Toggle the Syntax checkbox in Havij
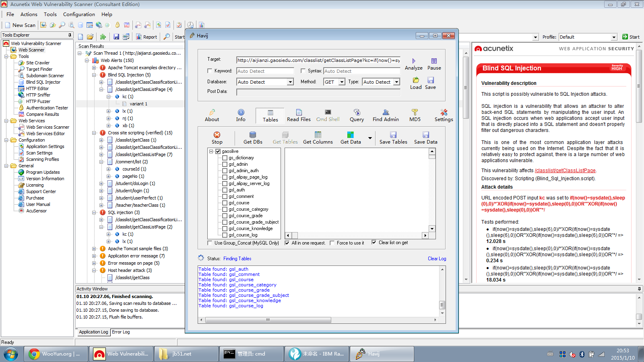Image resolution: width=644 pixels, height=362 pixels. 303,71
